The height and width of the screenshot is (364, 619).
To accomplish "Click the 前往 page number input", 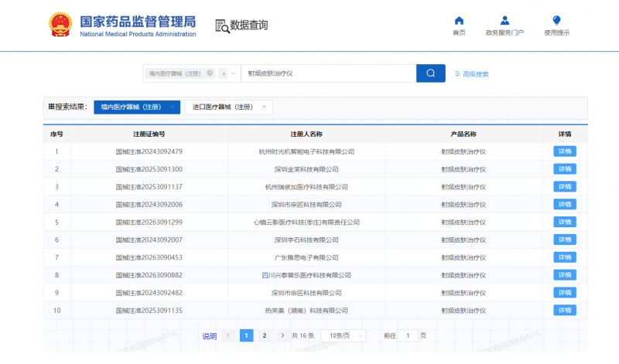I will click(x=408, y=335).
